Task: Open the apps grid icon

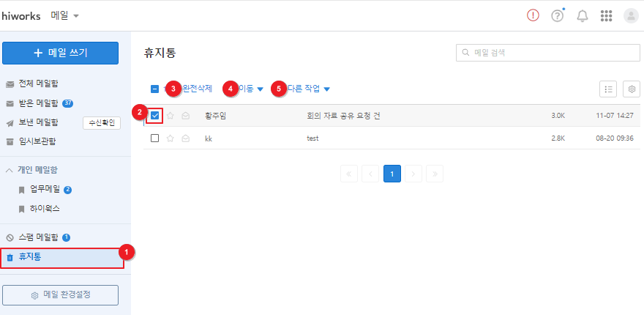Action: click(x=606, y=16)
